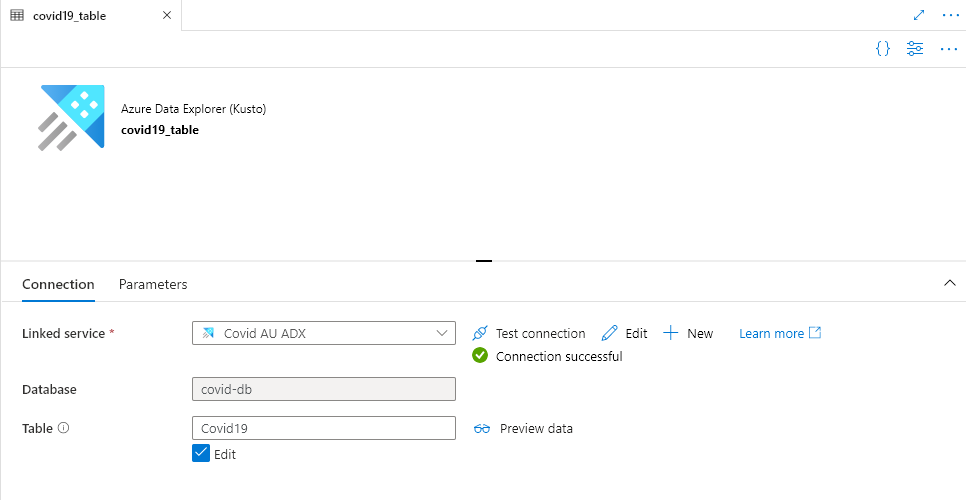The height and width of the screenshot is (500, 966).
Task: Open the toolbar ellipsis menu below the tab bar
Action: 949,49
